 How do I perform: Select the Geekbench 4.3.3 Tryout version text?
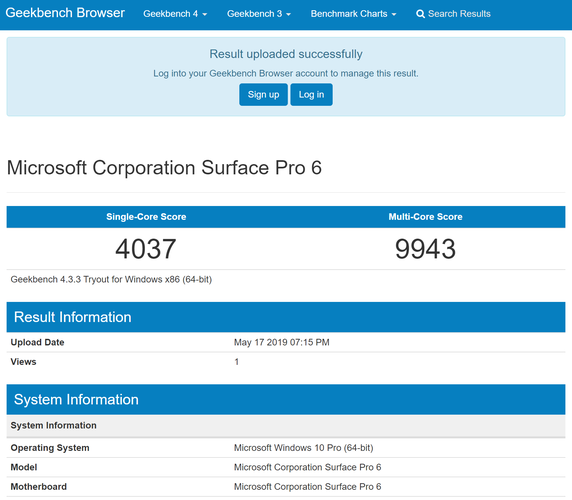coord(111,279)
